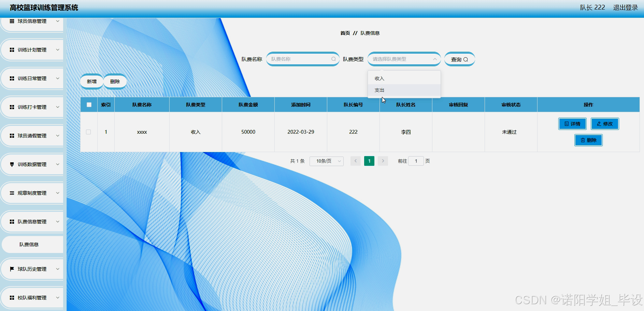Click the grid icon beside 球员请假管理

point(12,136)
